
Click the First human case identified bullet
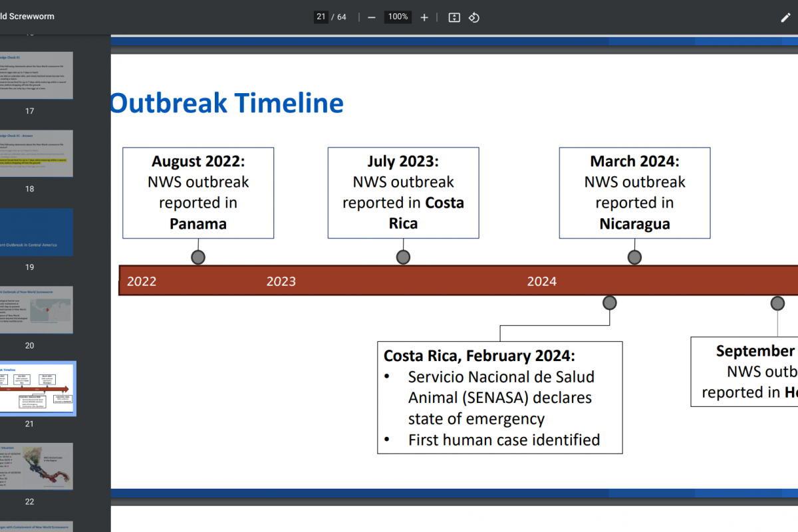click(x=503, y=440)
